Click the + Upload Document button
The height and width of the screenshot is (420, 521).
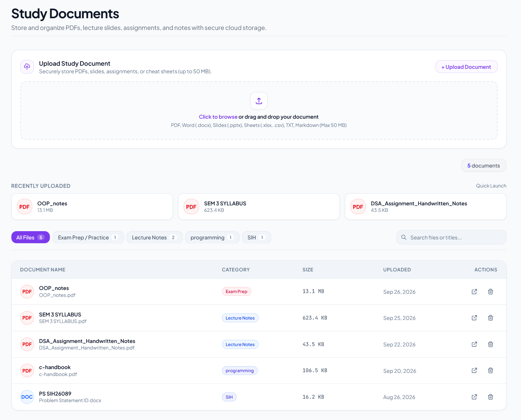click(466, 67)
